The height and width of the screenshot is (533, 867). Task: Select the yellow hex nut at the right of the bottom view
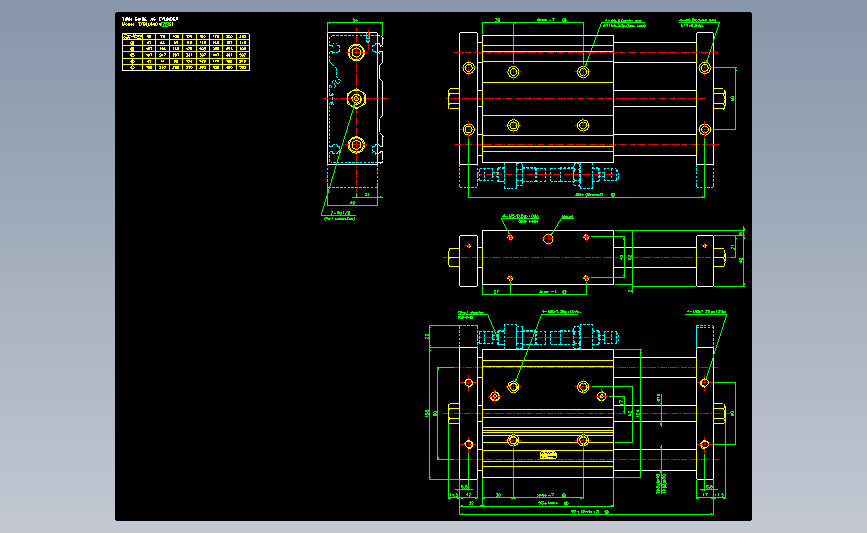tap(719, 414)
